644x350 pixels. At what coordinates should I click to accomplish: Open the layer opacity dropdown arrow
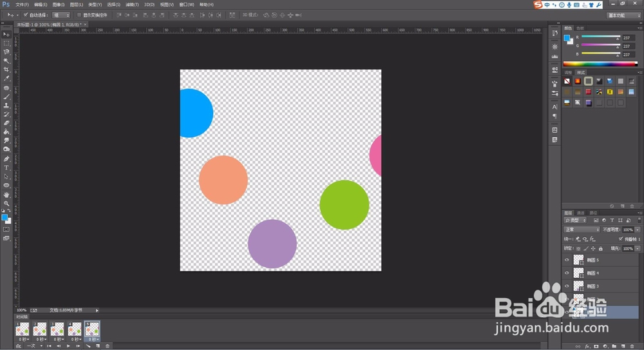point(638,229)
